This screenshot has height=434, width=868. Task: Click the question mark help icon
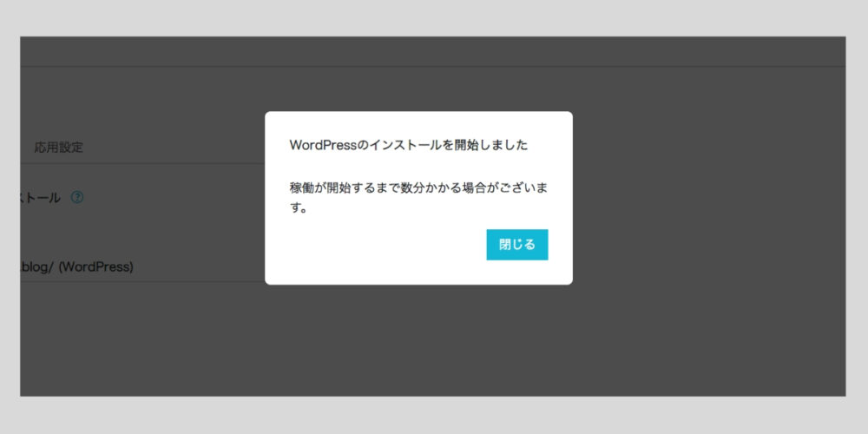click(77, 197)
